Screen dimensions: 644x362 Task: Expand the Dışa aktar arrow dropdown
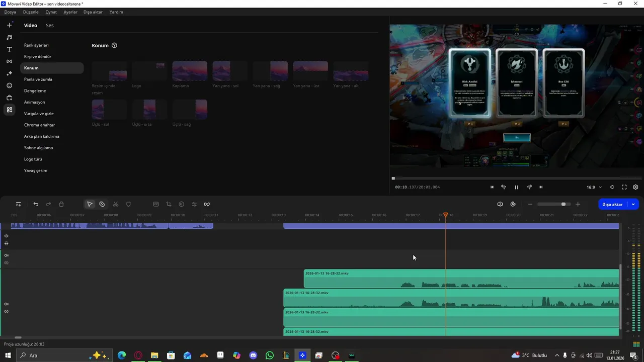(633, 204)
